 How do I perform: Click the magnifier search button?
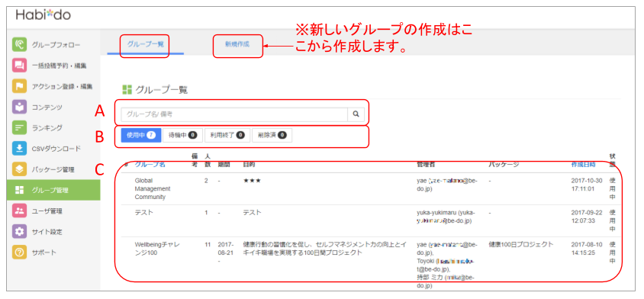356,114
